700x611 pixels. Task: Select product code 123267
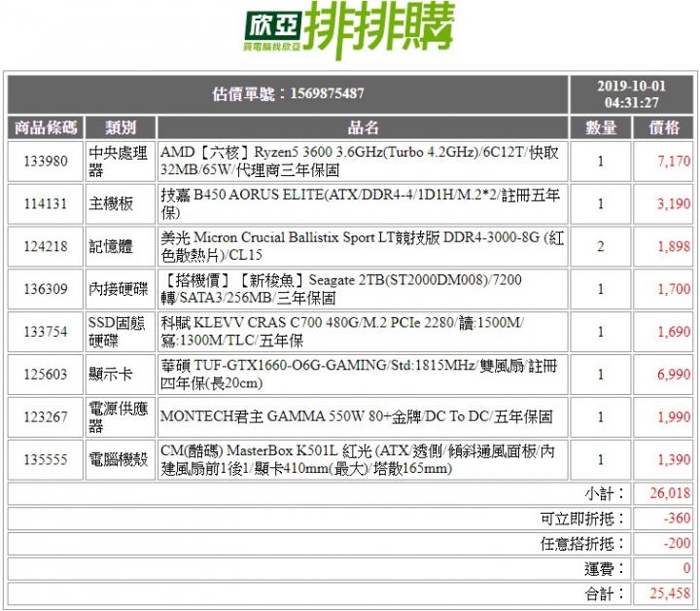click(x=46, y=416)
